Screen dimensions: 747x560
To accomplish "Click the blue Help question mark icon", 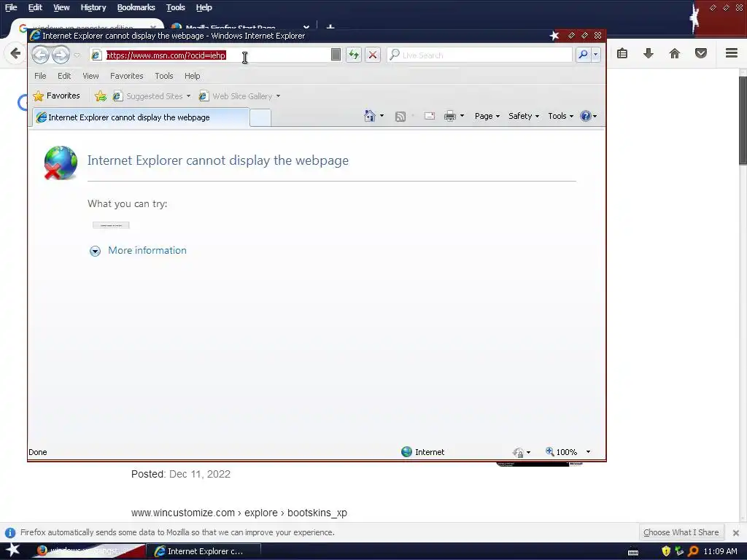I will tap(586, 116).
